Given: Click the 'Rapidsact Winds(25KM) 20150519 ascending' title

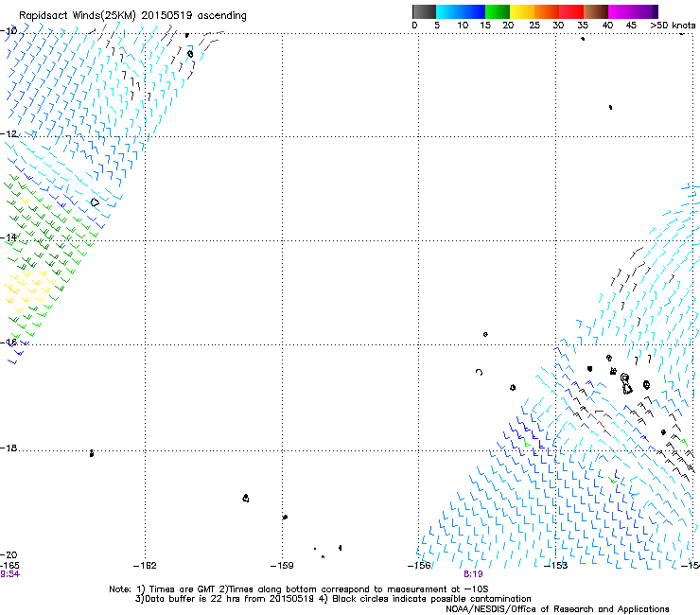Looking at the screenshot, I should point(132,15).
